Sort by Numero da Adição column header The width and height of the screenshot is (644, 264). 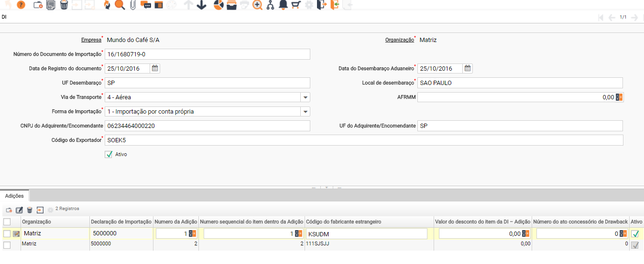click(175, 222)
